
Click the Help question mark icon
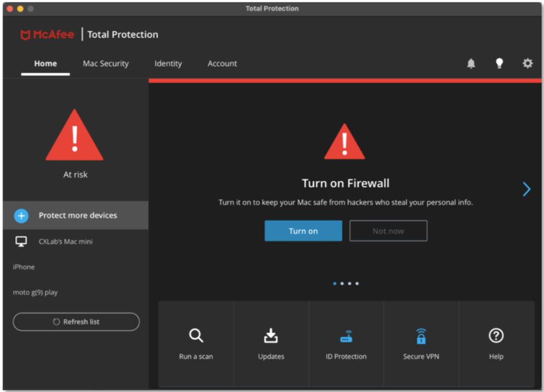(x=496, y=335)
